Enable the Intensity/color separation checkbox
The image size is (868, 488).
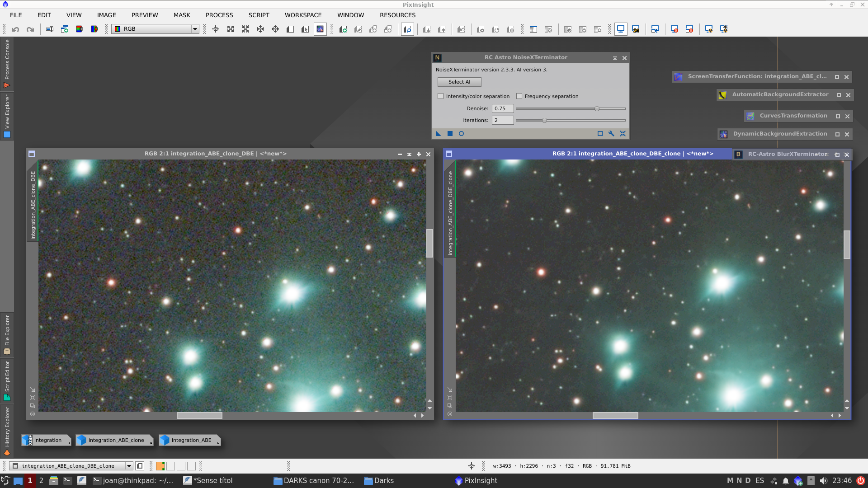click(441, 96)
